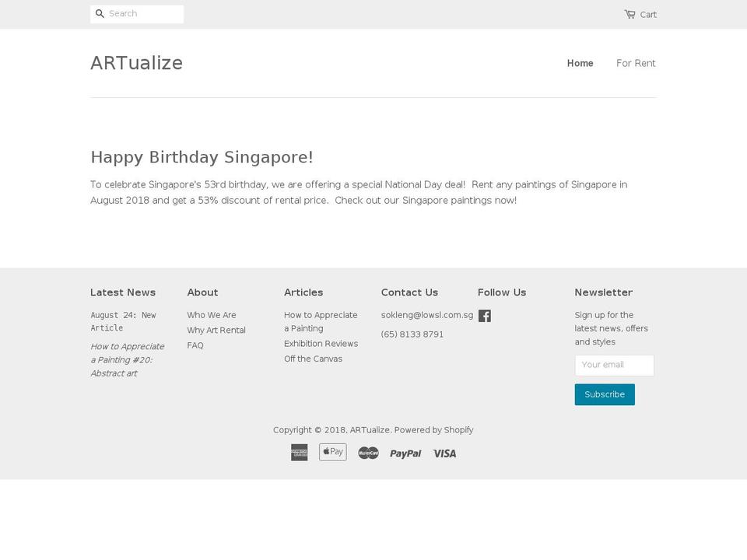Screen dimensions: 747x560
Task: Click the Contact Us heading
Action: [410, 292]
